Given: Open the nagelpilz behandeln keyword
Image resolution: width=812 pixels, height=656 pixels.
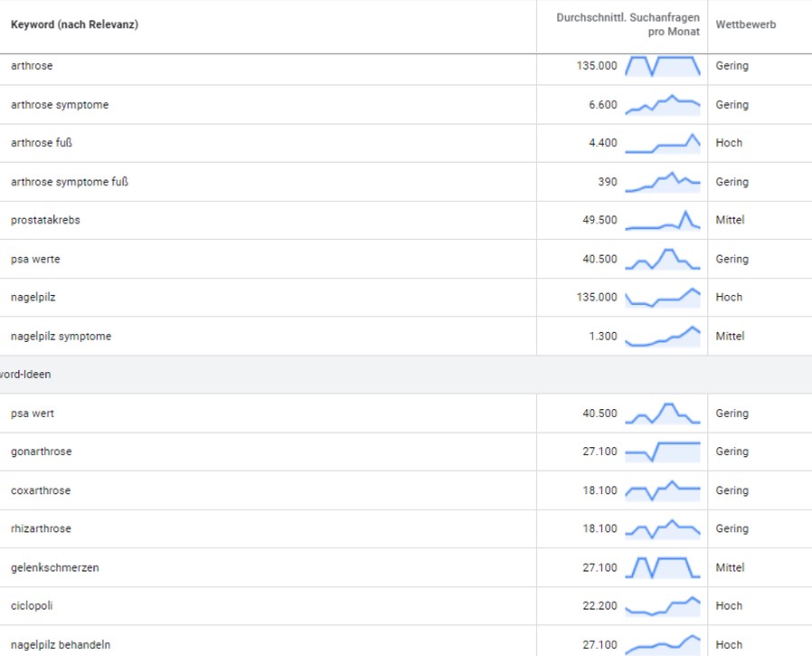Looking at the screenshot, I should point(61,645).
